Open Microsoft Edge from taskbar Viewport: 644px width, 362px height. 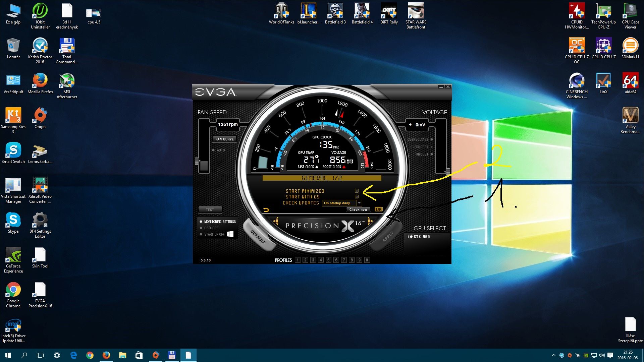pyautogui.click(x=73, y=355)
